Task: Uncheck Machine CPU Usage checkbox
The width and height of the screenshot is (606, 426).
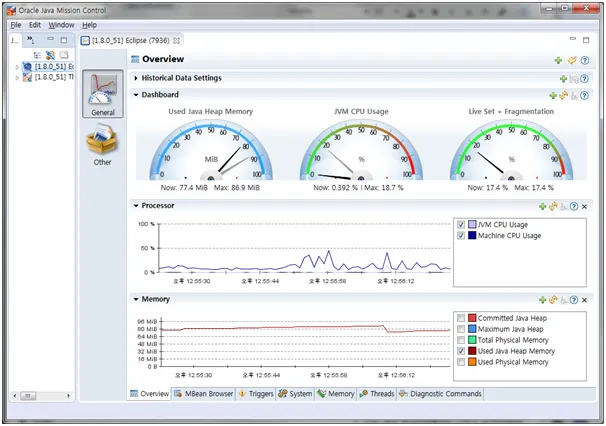Action: click(x=461, y=235)
